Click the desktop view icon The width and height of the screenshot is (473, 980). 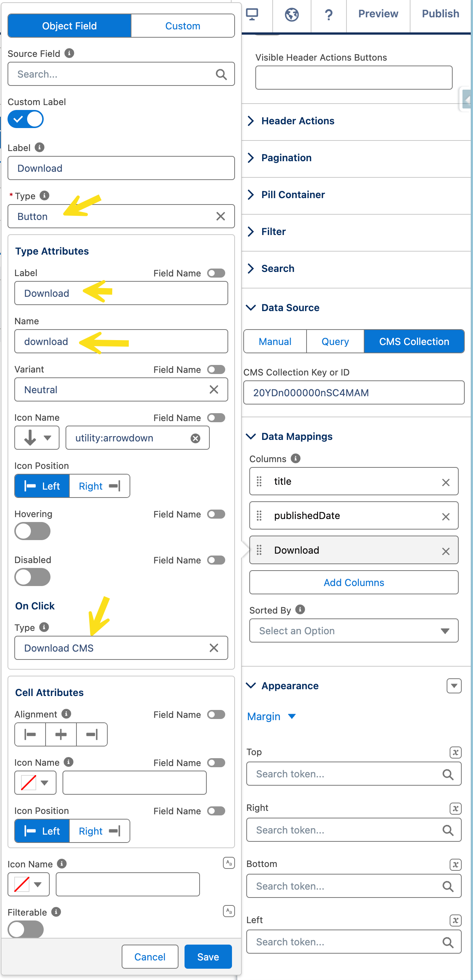[252, 14]
